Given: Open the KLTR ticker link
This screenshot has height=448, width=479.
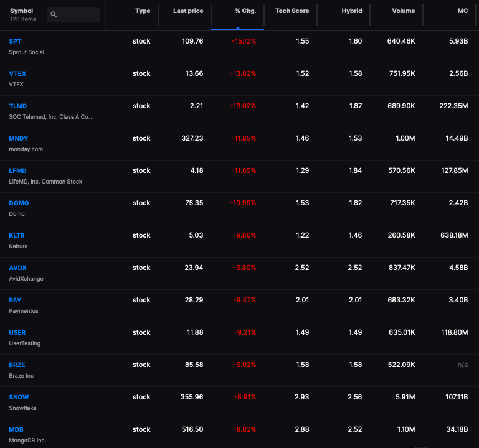Looking at the screenshot, I should (x=17, y=235).
